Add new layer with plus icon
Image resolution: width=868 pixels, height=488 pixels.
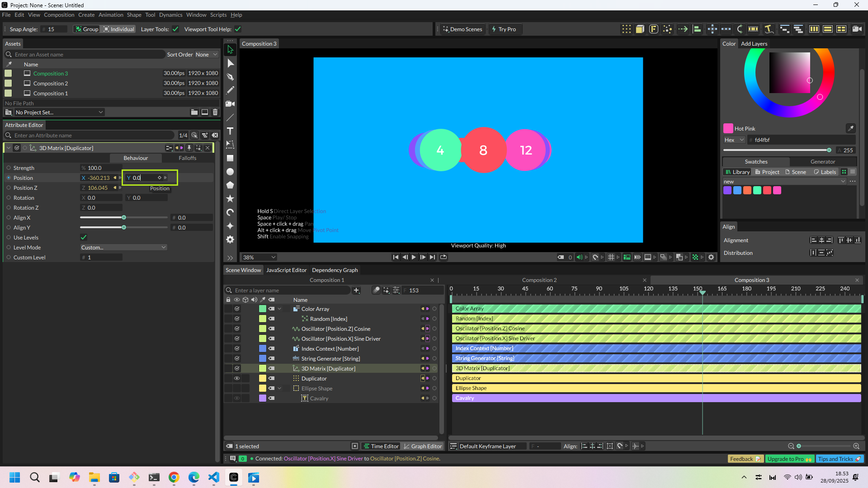[356, 291]
